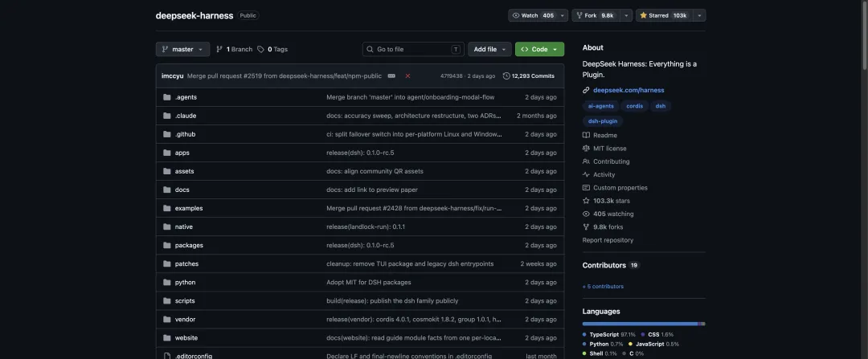This screenshot has height=359, width=868.
Task: Fork the repository with Fork button
Action: pos(596,15)
